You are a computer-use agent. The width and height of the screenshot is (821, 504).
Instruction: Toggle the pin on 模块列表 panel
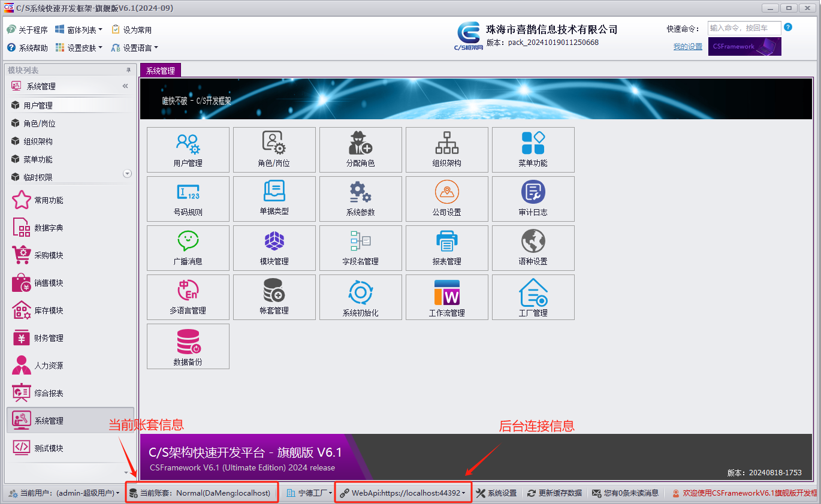[128, 70]
